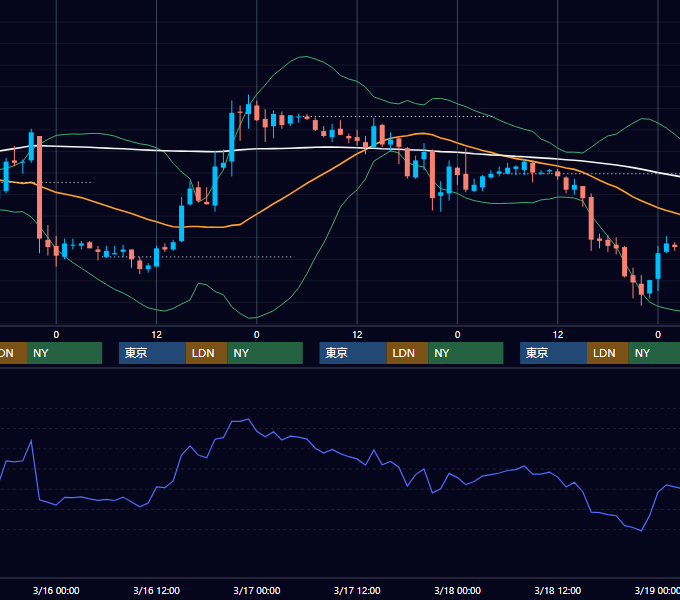Click the 3/18 12:00 date label
This screenshot has width=680, height=600.
pos(558,590)
